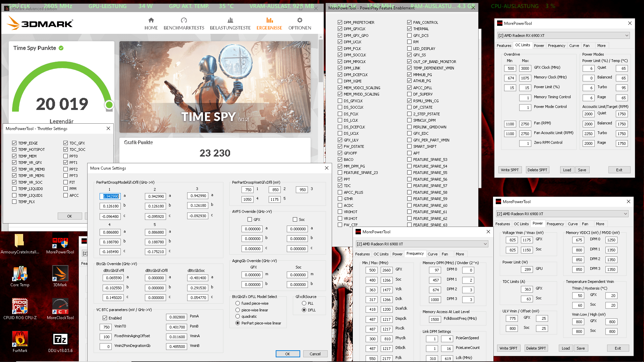The width and height of the screenshot is (644, 362).
Task: Open ArmouryCrateInstall folder on desktop
Action: [x=19, y=244]
